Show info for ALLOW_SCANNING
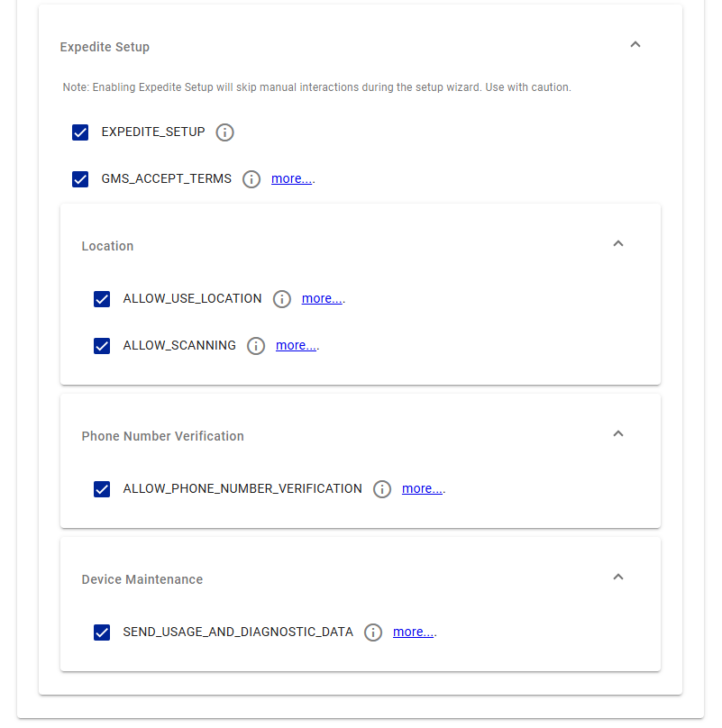The height and width of the screenshot is (728, 722). pos(256,346)
